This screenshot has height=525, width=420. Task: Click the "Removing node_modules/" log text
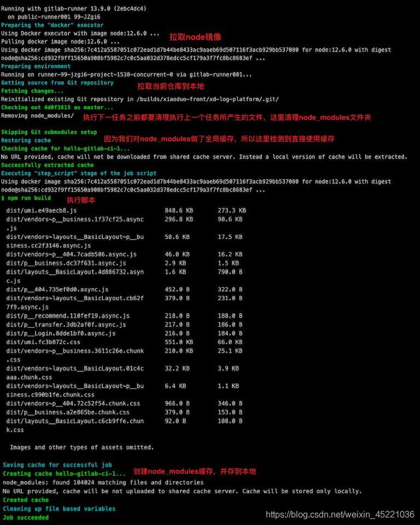pos(38,116)
